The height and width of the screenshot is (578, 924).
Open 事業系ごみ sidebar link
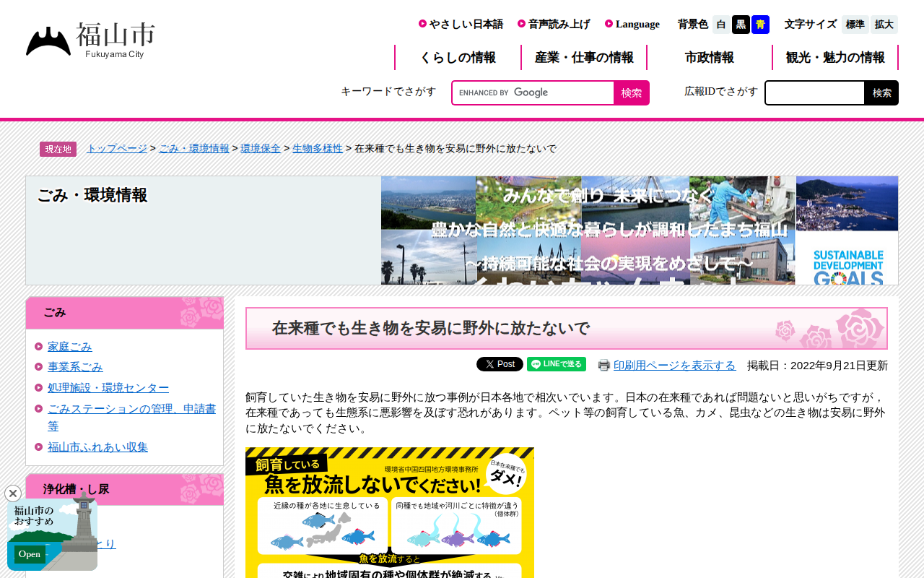pos(75,367)
